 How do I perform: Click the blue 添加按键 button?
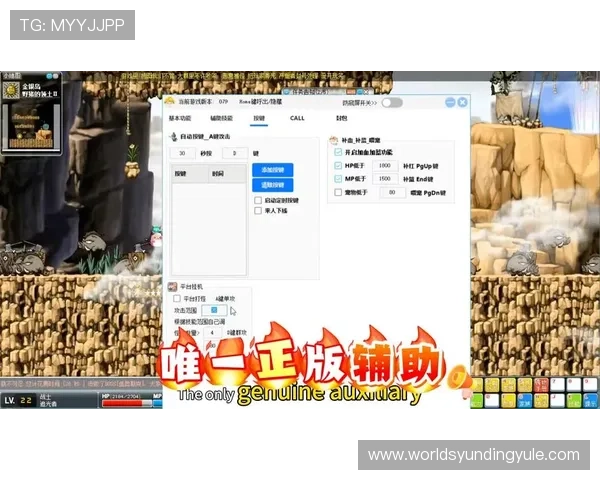pyautogui.click(x=272, y=170)
